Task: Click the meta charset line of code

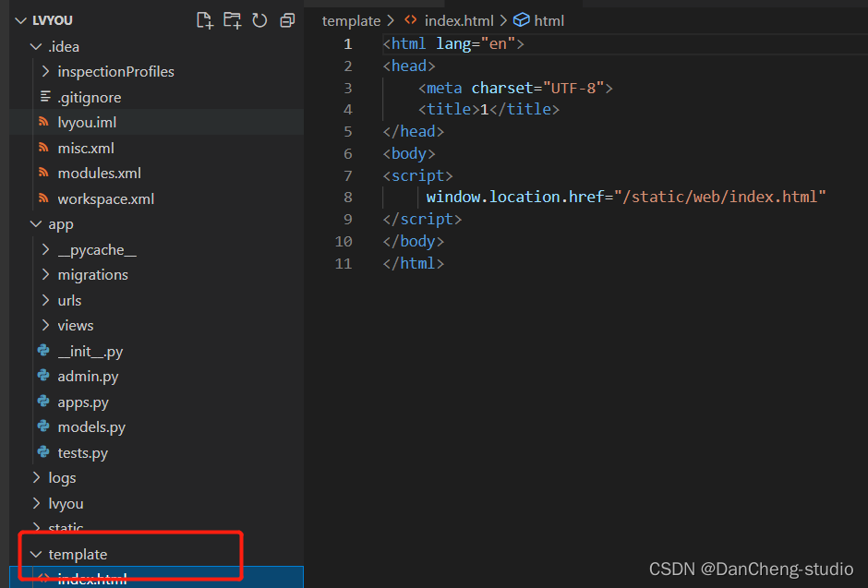Action: [x=515, y=88]
